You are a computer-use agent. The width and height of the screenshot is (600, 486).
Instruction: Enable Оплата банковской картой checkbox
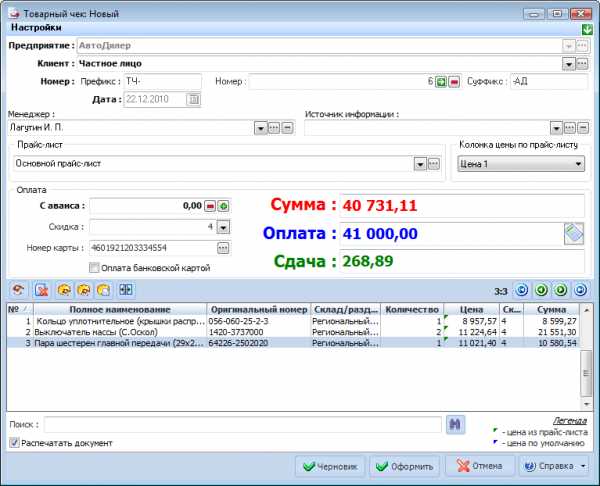coord(94,268)
